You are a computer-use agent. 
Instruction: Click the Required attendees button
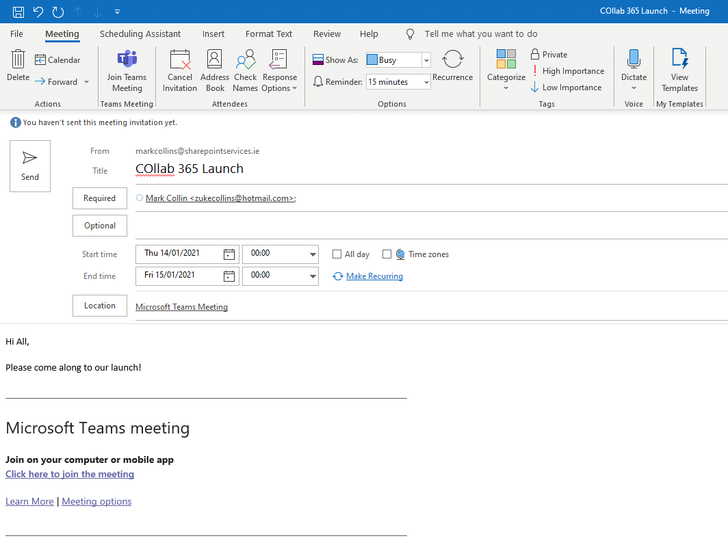coord(100,198)
